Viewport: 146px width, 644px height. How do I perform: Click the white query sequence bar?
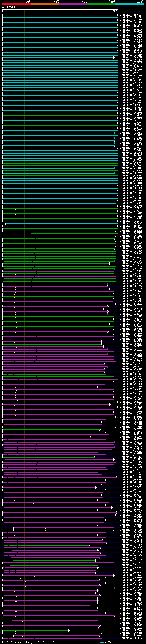(x=60, y=10)
